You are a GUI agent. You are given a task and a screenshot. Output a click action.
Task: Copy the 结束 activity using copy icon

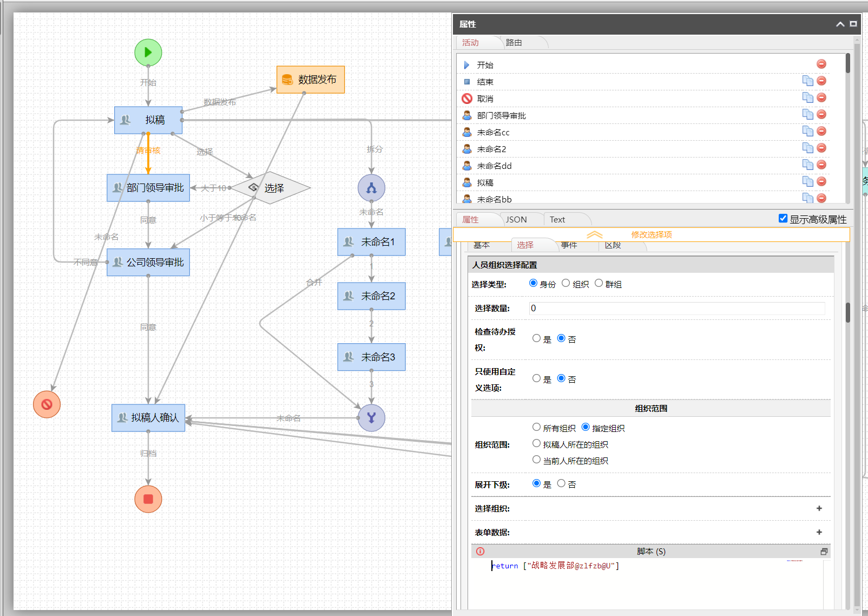point(807,81)
